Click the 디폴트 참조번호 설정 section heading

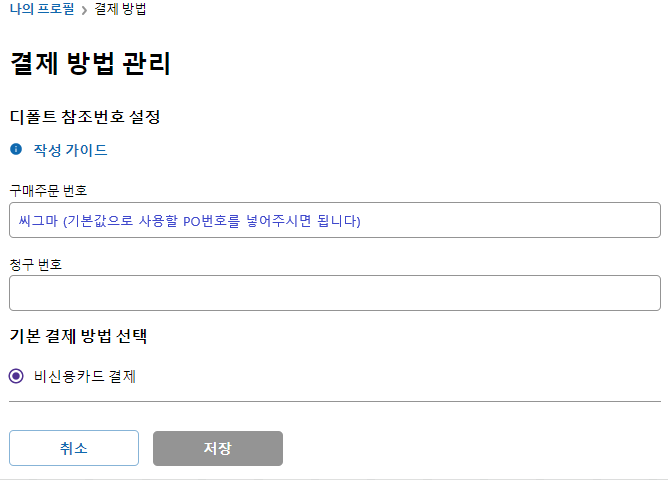85,116
